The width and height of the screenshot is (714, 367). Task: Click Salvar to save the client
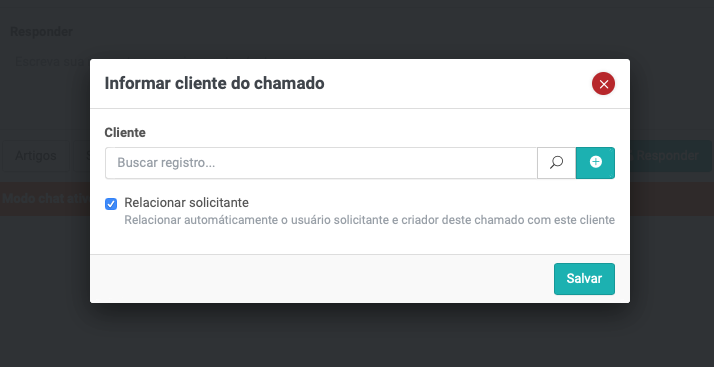pyautogui.click(x=584, y=279)
